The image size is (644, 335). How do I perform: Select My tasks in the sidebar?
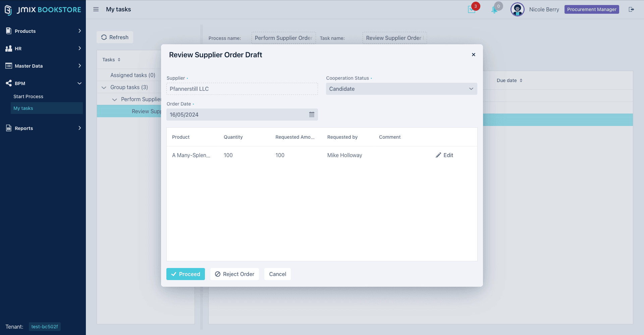tap(23, 108)
